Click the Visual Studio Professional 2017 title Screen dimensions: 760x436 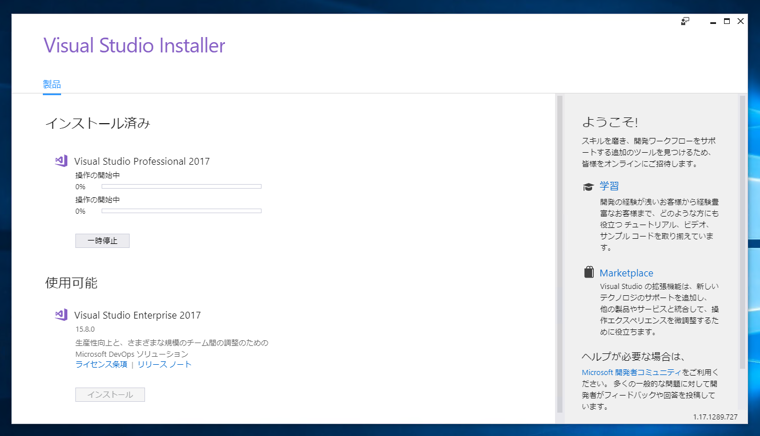point(142,161)
